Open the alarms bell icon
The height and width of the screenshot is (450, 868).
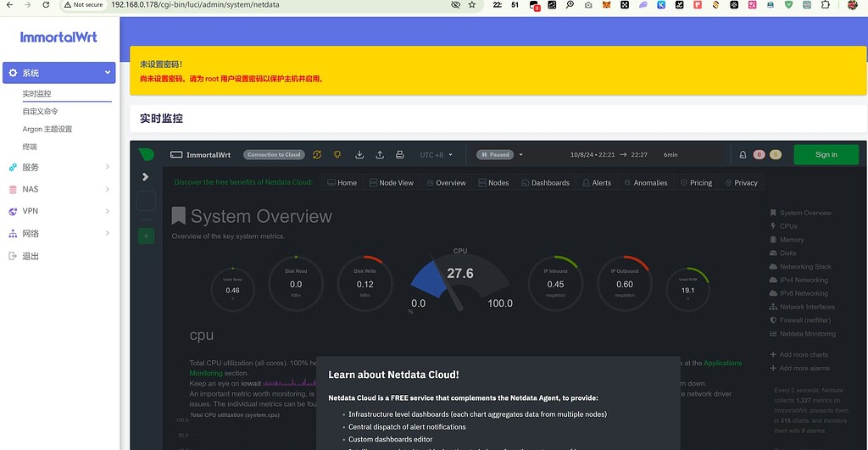click(x=743, y=155)
